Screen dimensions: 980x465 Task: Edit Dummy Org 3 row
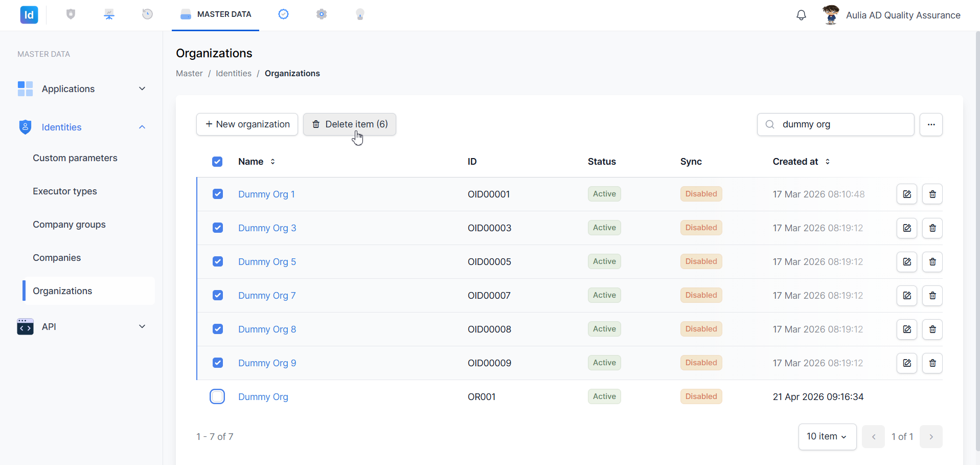point(907,228)
